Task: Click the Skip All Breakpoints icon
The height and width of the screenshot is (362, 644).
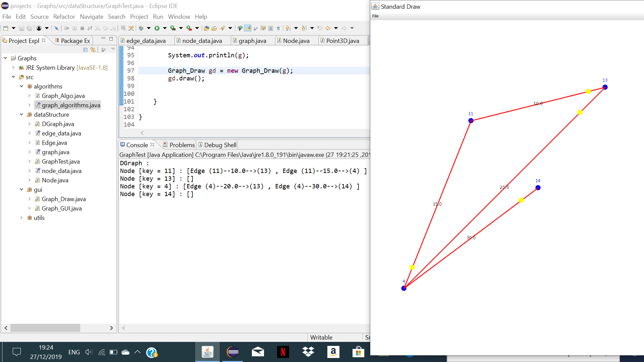Action: pyautogui.click(x=56, y=28)
